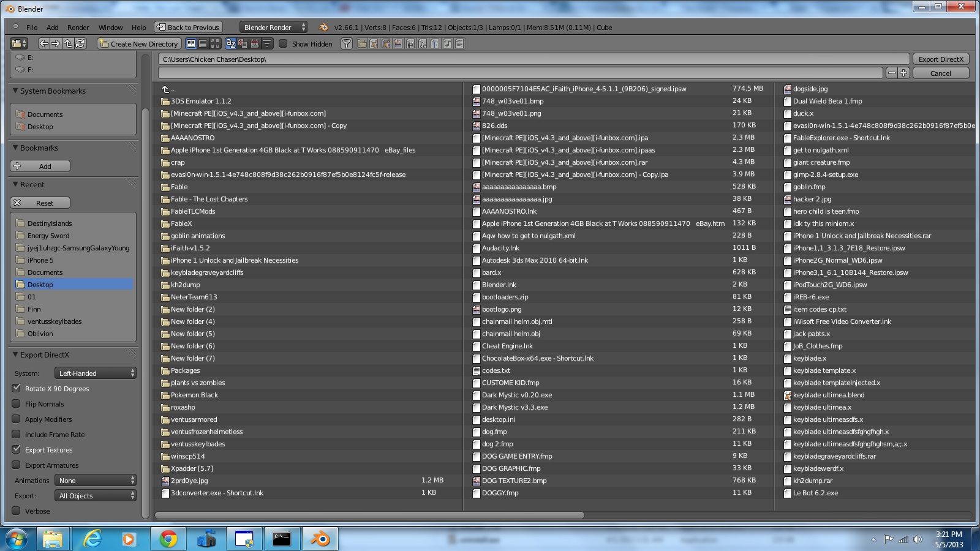
Task: Enable Show Hidden files checkbox
Action: coord(283,43)
